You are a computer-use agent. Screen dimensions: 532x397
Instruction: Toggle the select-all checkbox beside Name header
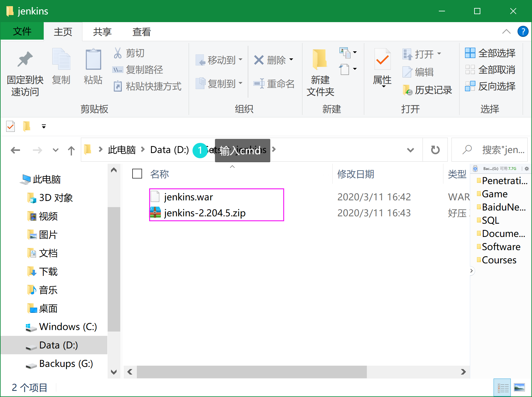pos(137,174)
